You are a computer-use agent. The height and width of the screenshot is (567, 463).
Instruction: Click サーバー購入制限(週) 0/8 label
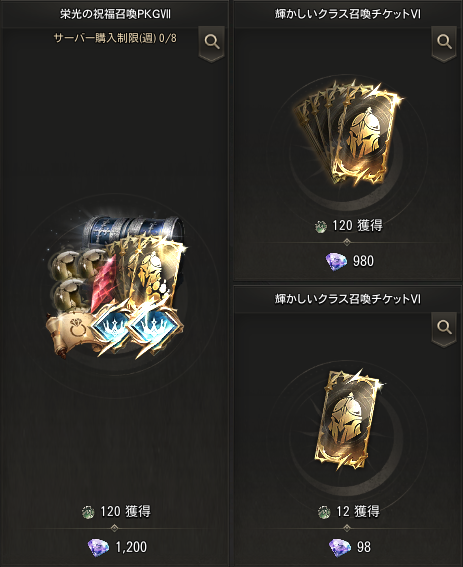[x=115, y=38]
